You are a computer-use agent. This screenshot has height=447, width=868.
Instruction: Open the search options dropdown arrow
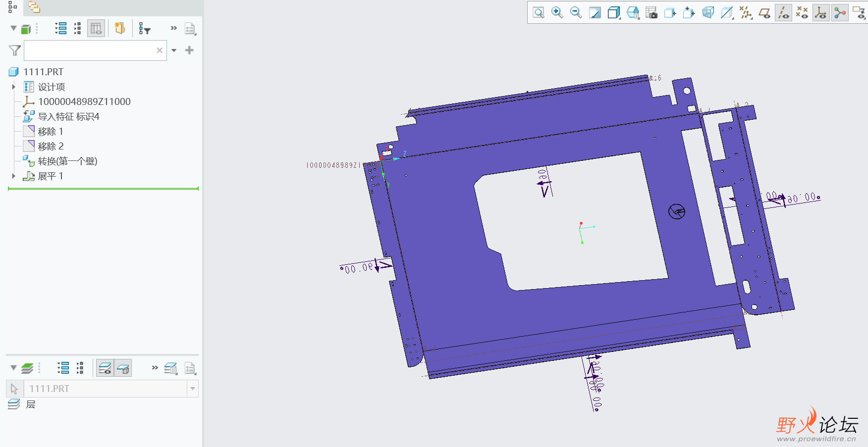click(x=174, y=50)
